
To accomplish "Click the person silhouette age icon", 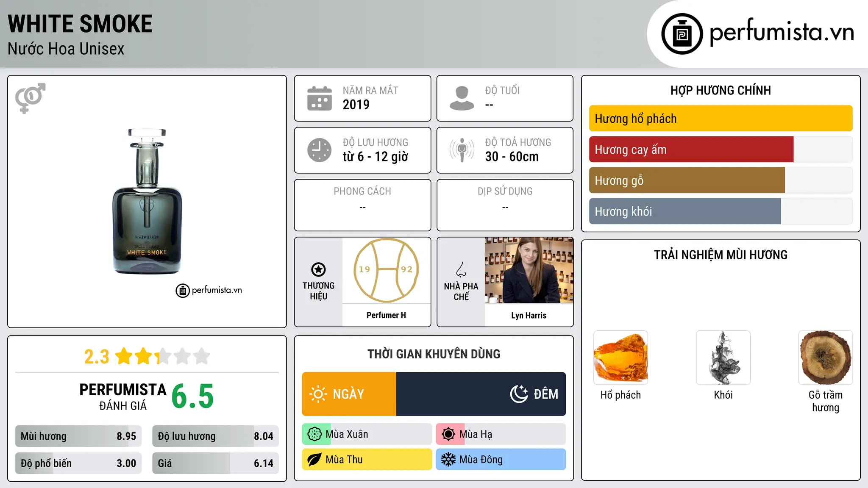I will pyautogui.click(x=462, y=98).
